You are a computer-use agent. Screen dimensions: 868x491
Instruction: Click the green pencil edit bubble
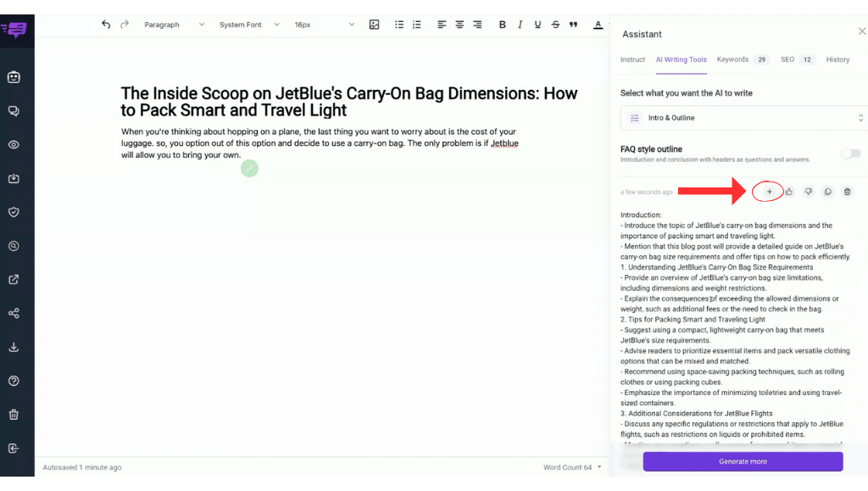click(x=250, y=168)
